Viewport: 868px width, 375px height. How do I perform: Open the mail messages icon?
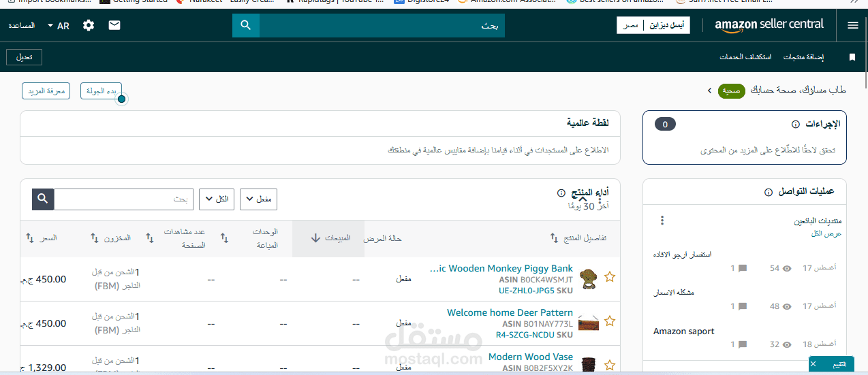(x=114, y=25)
